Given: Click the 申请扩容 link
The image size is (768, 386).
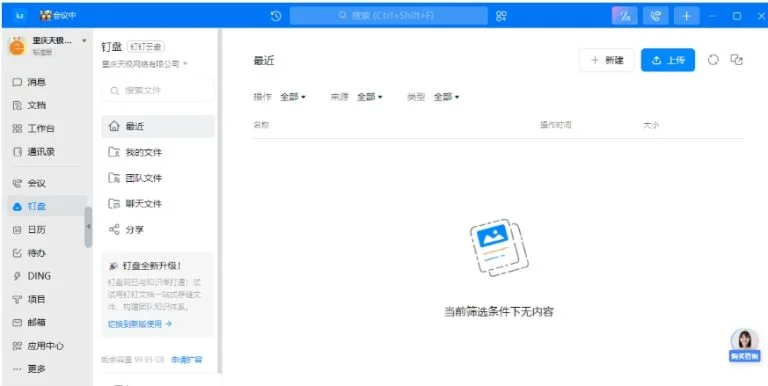Looking at the screenshot, I should pos(187,360).
